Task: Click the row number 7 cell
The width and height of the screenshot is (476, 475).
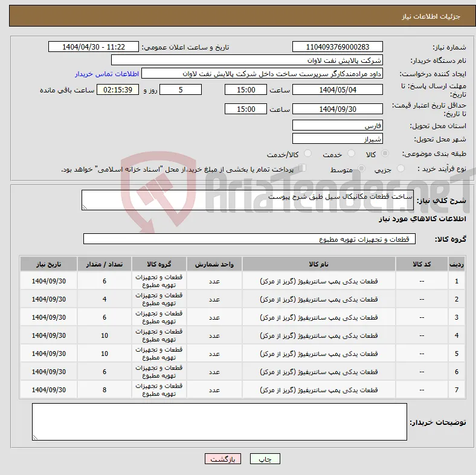Action: pyautogui.click(x=456, y=390)
